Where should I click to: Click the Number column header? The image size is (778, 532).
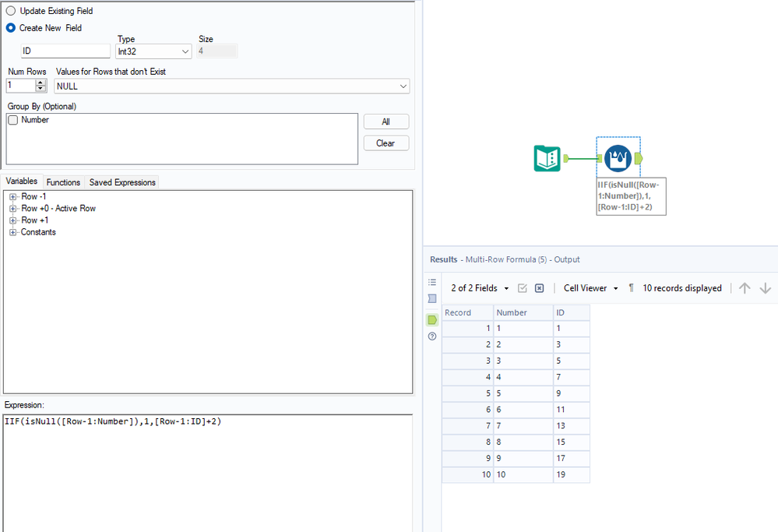click(523, 313)
